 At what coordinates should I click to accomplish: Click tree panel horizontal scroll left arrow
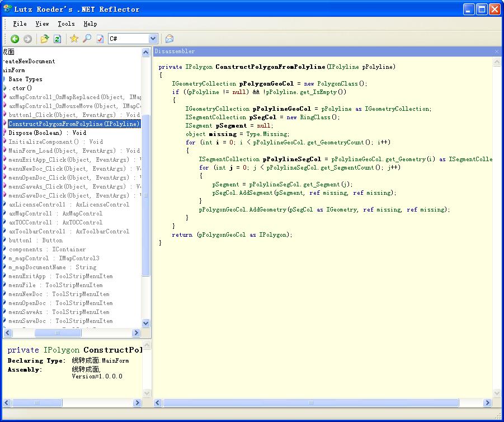pyautogui.click(x=8, y=332)
